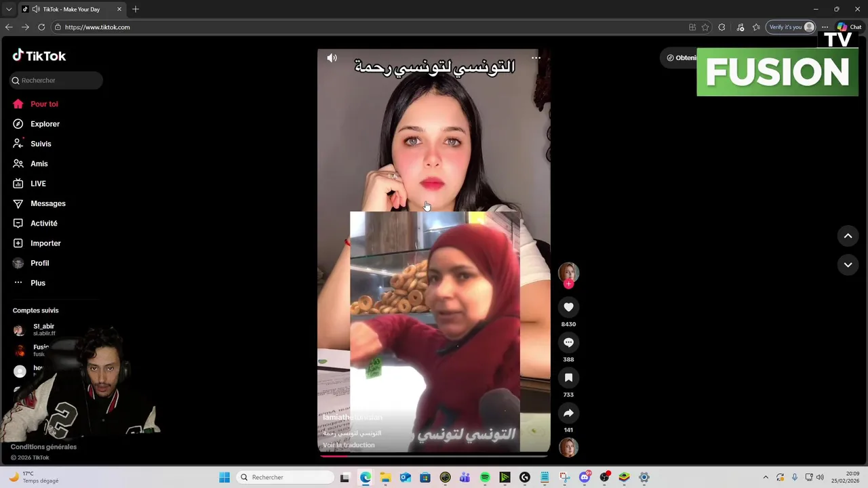Open sound avatar below share count
Image resolution: width=868 pixels, height=488 pixels.
pos(568,447)
